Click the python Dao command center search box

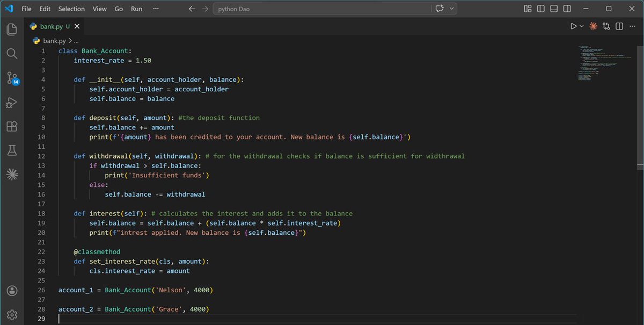click(x=322, y=9)
